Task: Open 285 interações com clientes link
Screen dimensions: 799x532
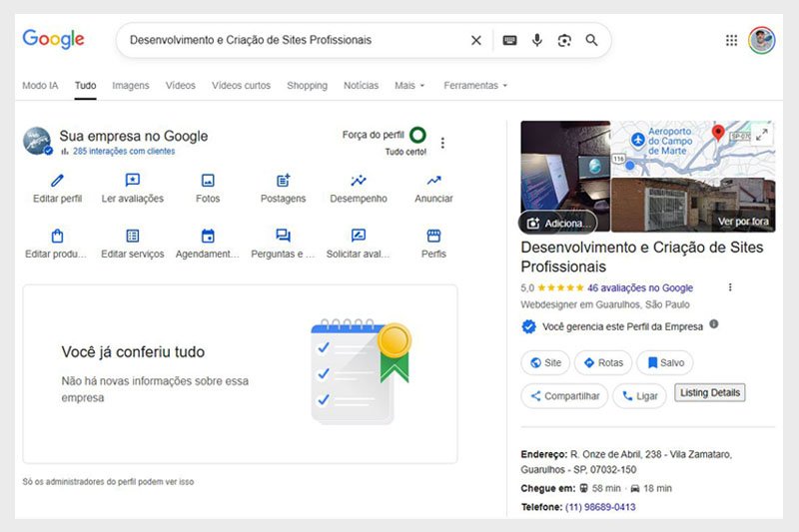Action: 124,151
